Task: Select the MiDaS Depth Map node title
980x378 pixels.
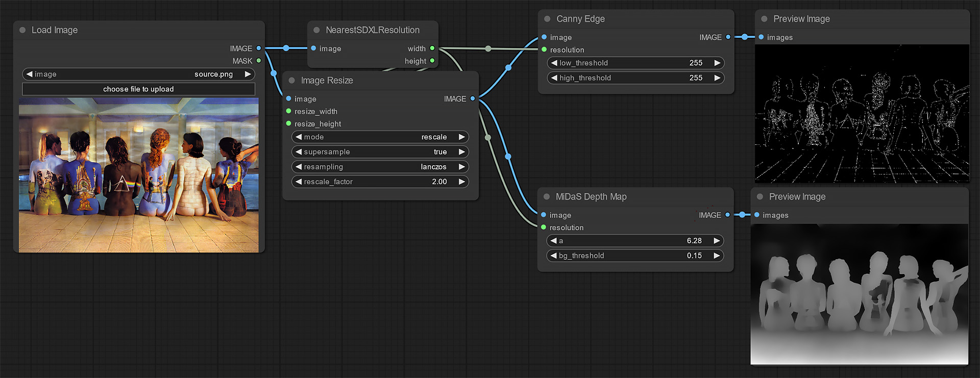Action: [x=591, y=197]
